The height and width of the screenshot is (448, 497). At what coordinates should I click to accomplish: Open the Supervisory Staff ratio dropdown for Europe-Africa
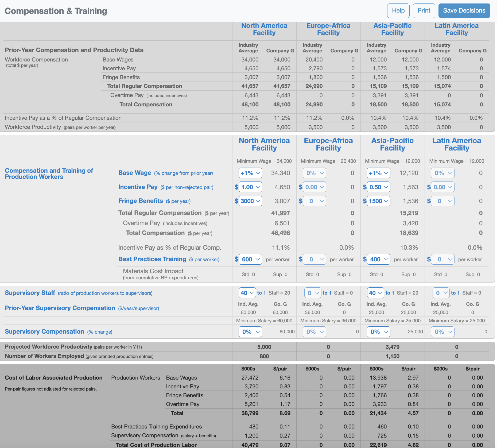(313, 293)
